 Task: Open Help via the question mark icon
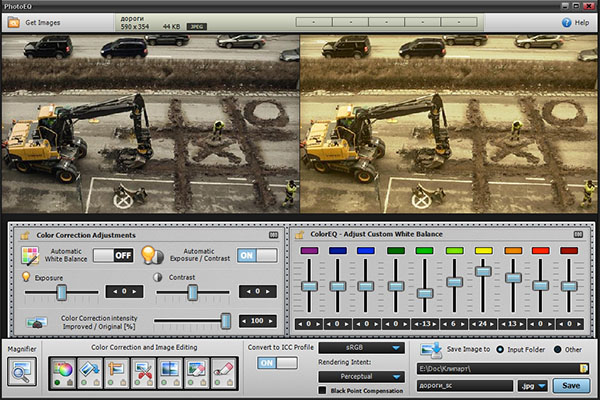[x=566, y=21]
